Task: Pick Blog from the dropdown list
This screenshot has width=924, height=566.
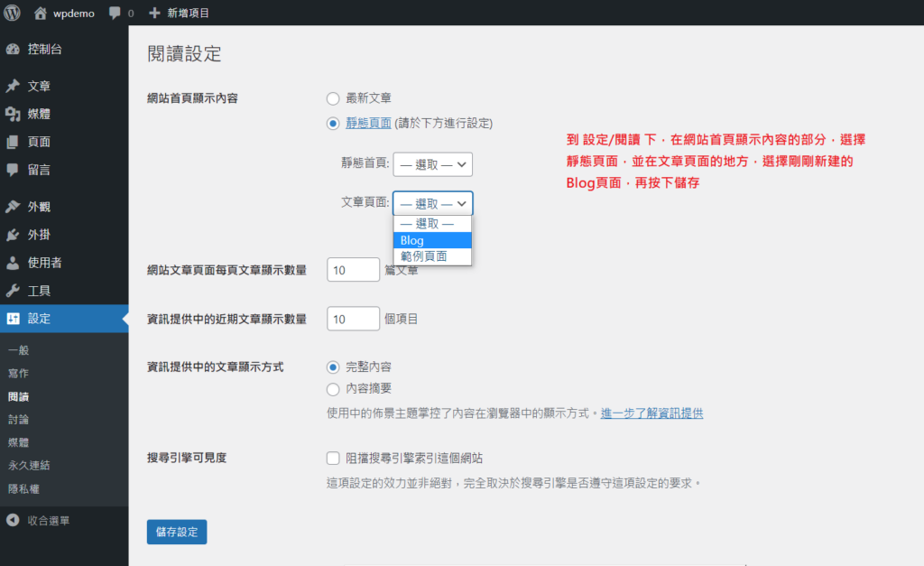Action: pyautogui.click(x=432, y=240)
